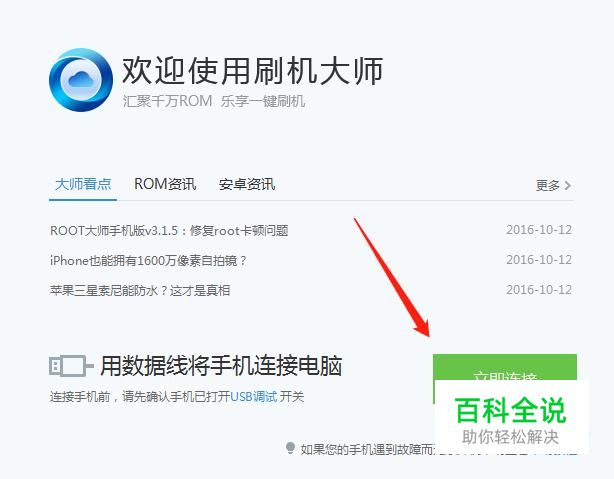Switch to the ROM资讯 tab
The height and width of the screenshot is (479, 614).
pos(165,184)
